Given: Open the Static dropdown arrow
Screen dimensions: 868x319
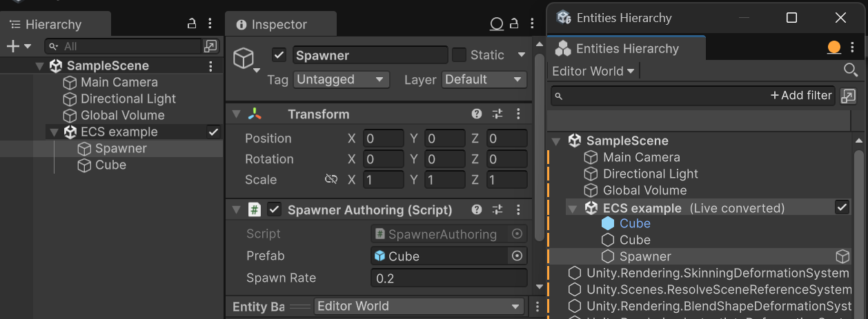Looking at the screenshot, I should click(521, 55).
